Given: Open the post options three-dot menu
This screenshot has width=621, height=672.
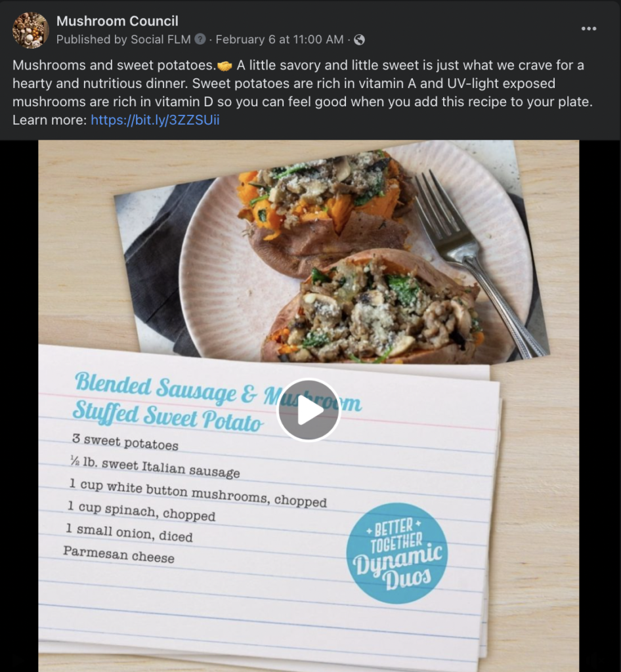Looking at the screenshot, I should point(589,29).
